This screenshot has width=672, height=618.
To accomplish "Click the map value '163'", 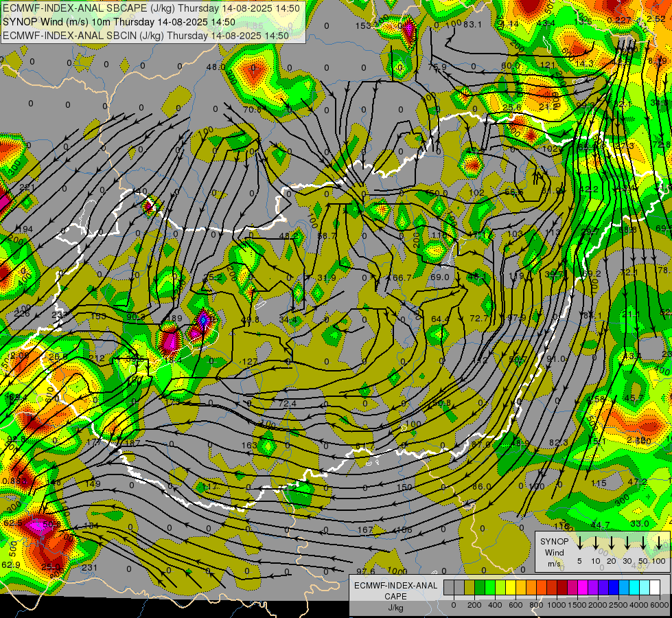I will click(x=249, y=445).
